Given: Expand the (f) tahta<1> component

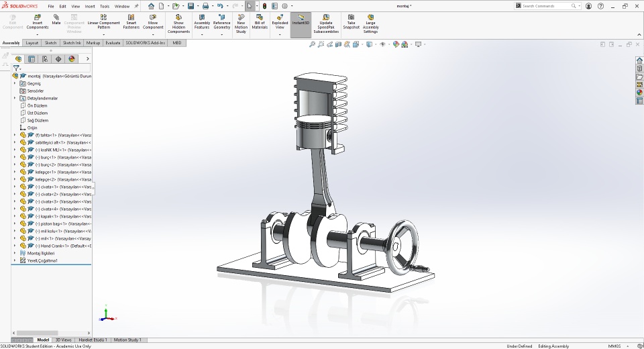Looking at the screenshot, I should coord(15,135).
